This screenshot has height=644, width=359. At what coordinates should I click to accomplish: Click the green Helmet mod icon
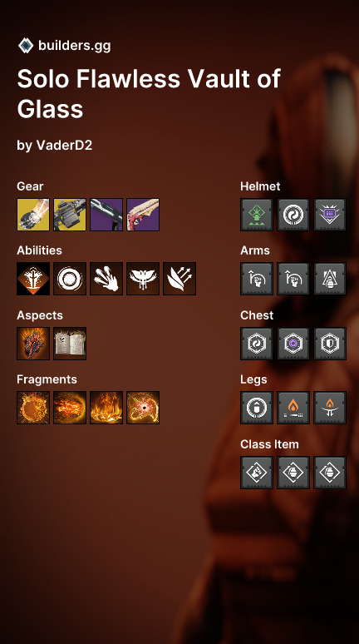tap(257, 215)
